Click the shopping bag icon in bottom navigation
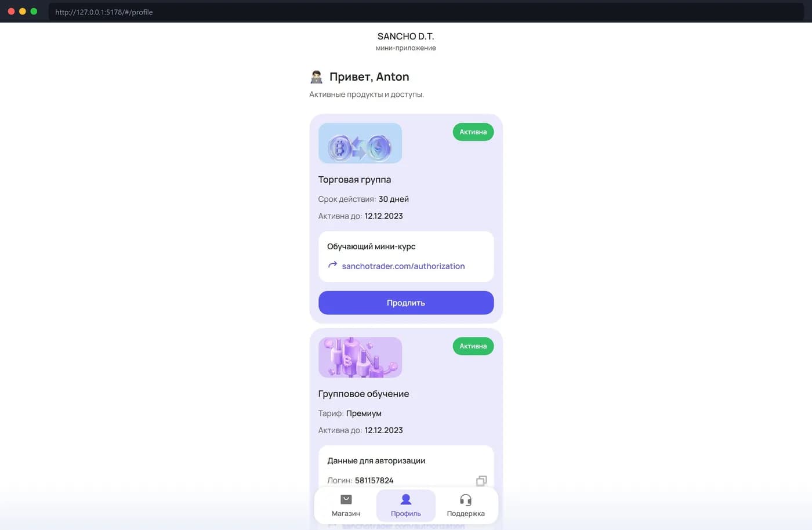 click(x=346, y=499)
